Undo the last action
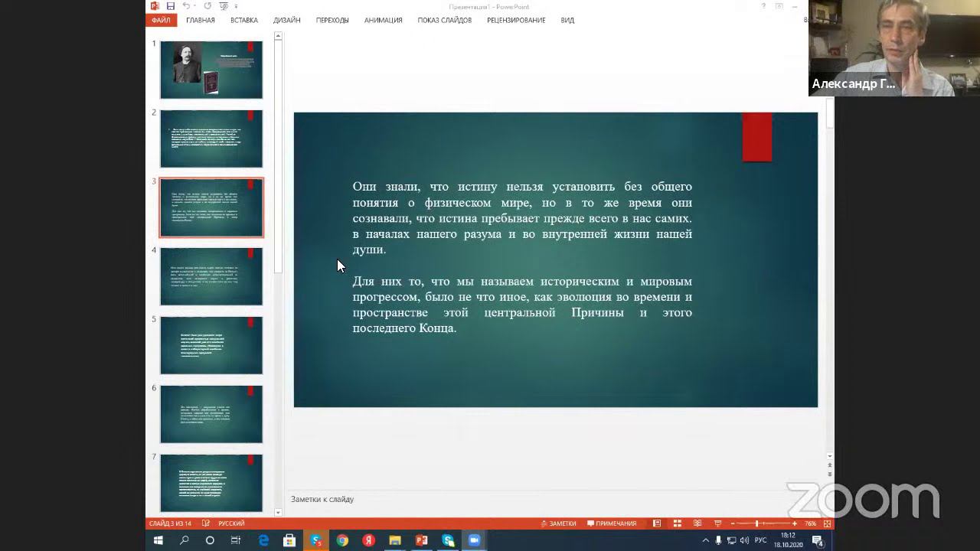980x551 pixels. tap(186, 6)
